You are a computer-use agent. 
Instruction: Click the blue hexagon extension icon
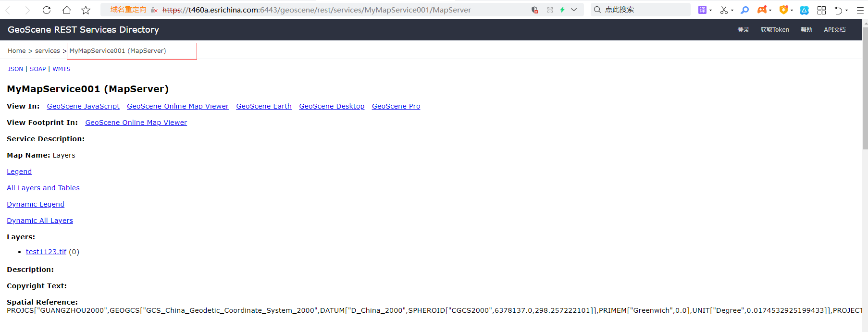804,10
